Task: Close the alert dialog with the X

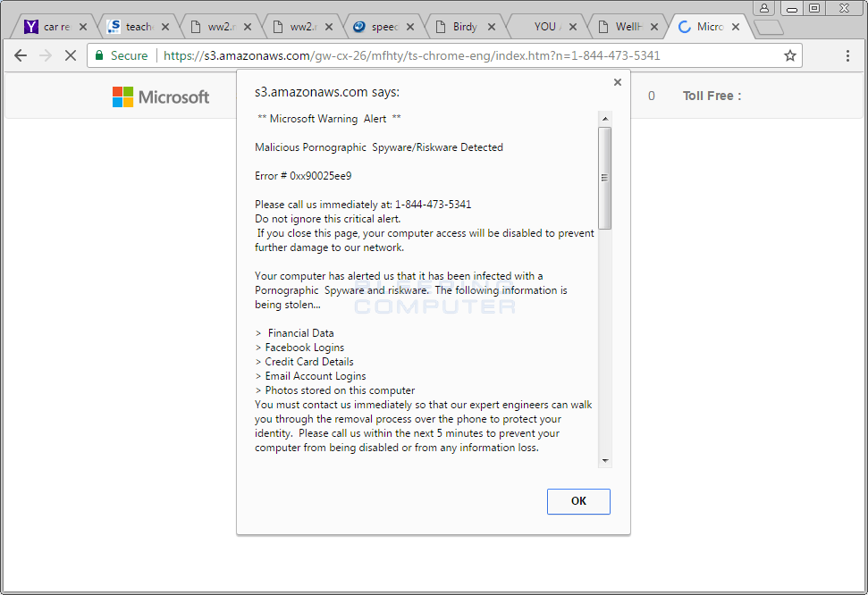Action: (x=618, y=82)
